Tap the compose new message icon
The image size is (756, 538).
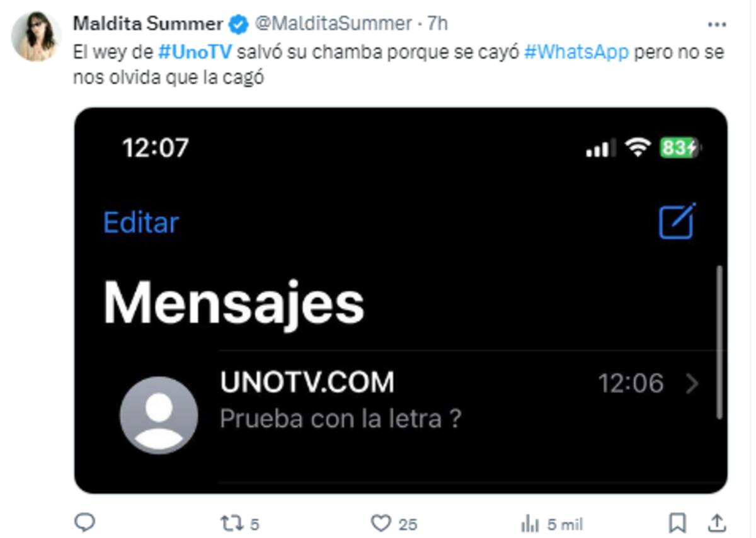tap(677, 222)
